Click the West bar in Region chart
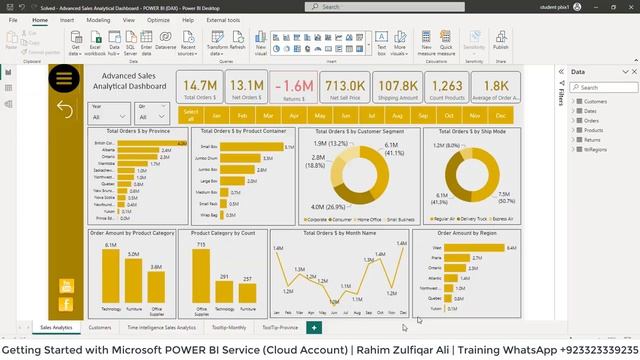Screen dimensions: 640x360 [x=474, y=248]
